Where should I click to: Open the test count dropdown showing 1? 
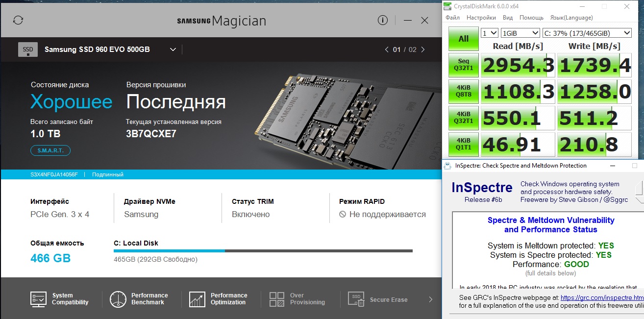[489, 33]
